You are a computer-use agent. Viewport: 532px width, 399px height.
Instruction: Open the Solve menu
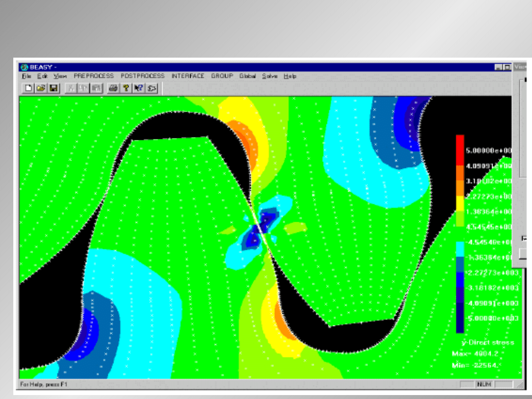click(x=269, y=76)
